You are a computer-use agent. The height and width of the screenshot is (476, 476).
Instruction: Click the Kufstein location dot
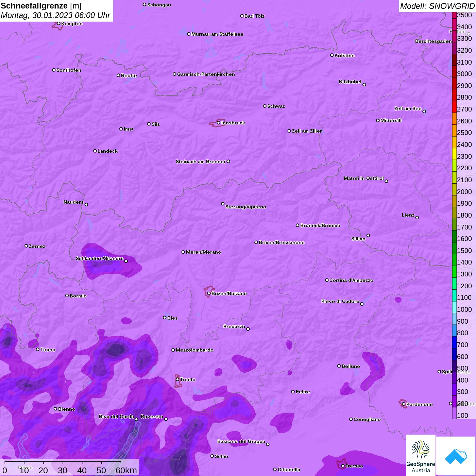point(332,55)
